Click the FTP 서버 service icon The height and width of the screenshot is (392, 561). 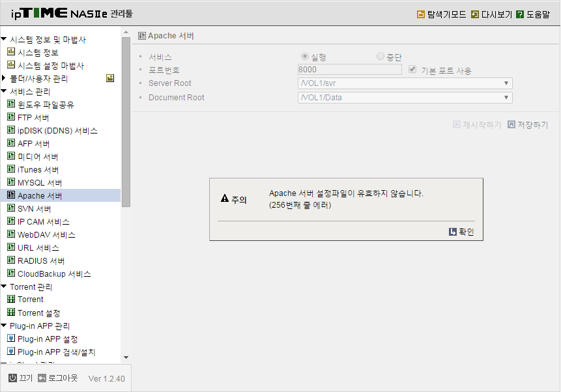(x=11, y=117)
